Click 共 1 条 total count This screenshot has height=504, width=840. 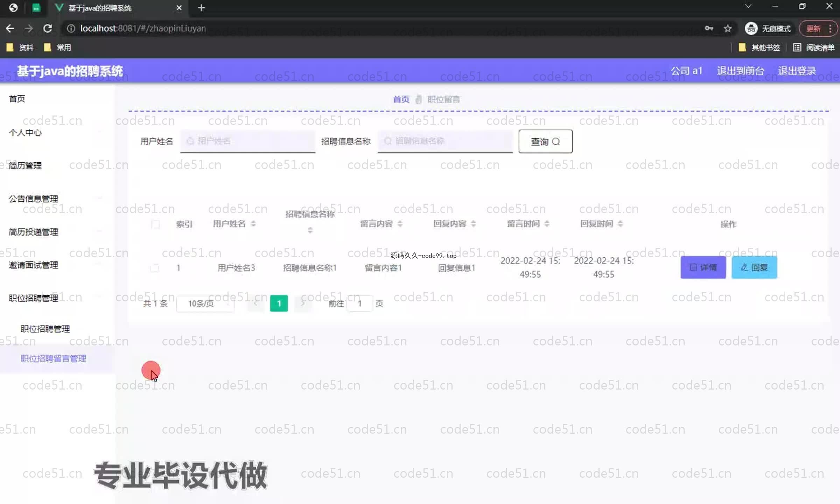click(x=155, y=303)
